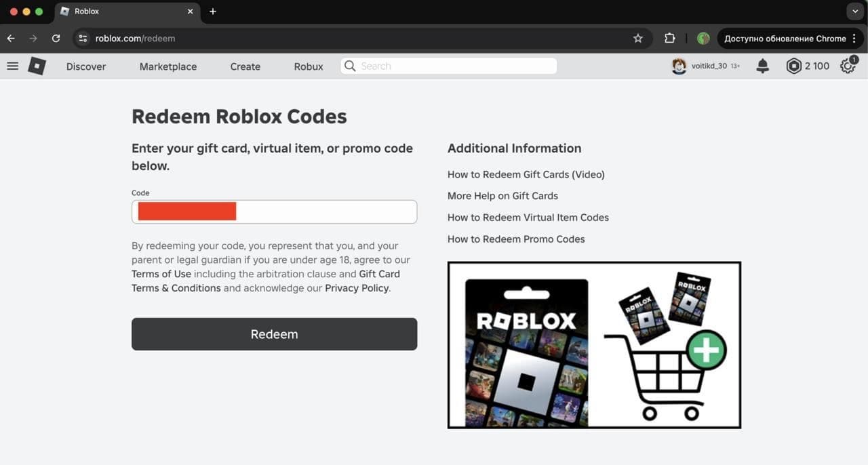The image size is (868, 465).
Task: Click the voitikd_30 avatar picture
Action: point(679,66)
